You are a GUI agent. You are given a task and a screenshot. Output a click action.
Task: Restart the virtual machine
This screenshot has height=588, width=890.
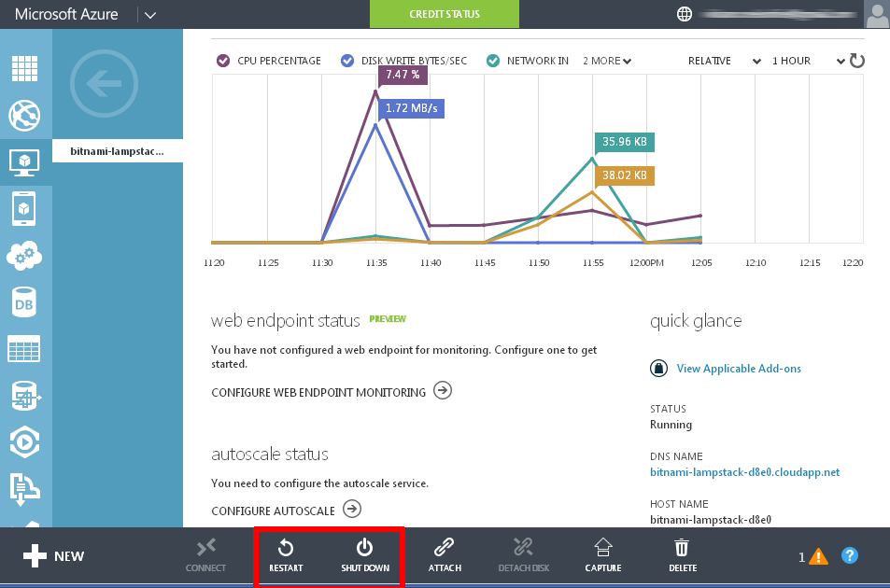click(x=286, y=555)
